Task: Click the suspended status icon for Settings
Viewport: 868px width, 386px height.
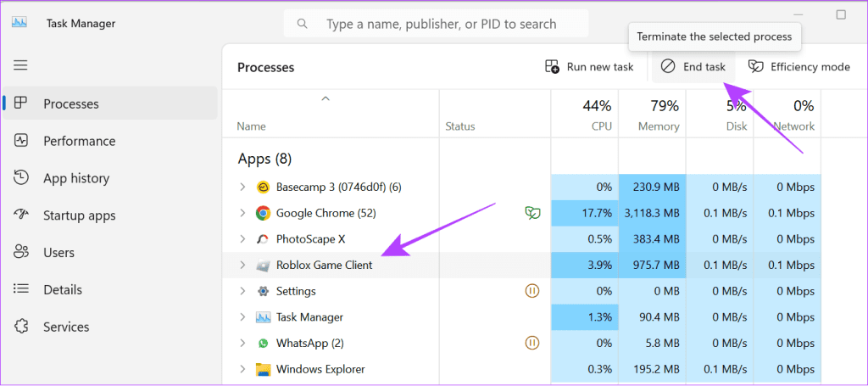Action: tap(532, 291)
